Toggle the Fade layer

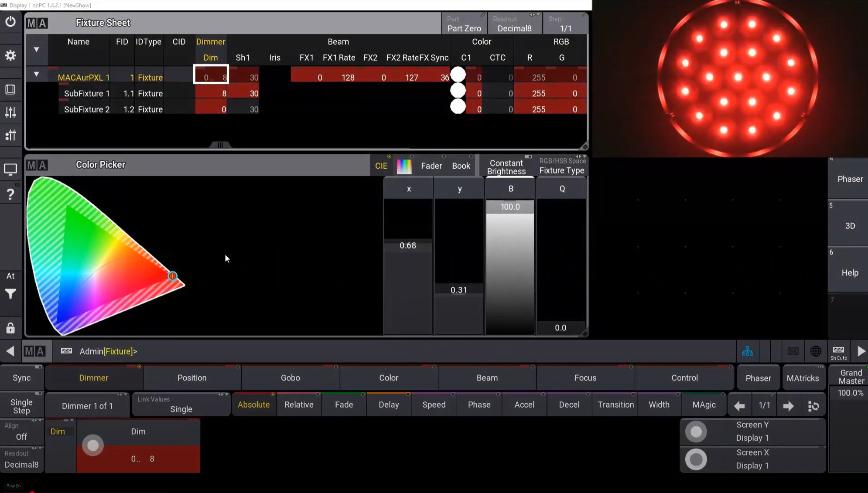pyautogui.click(x=344, y=405)
